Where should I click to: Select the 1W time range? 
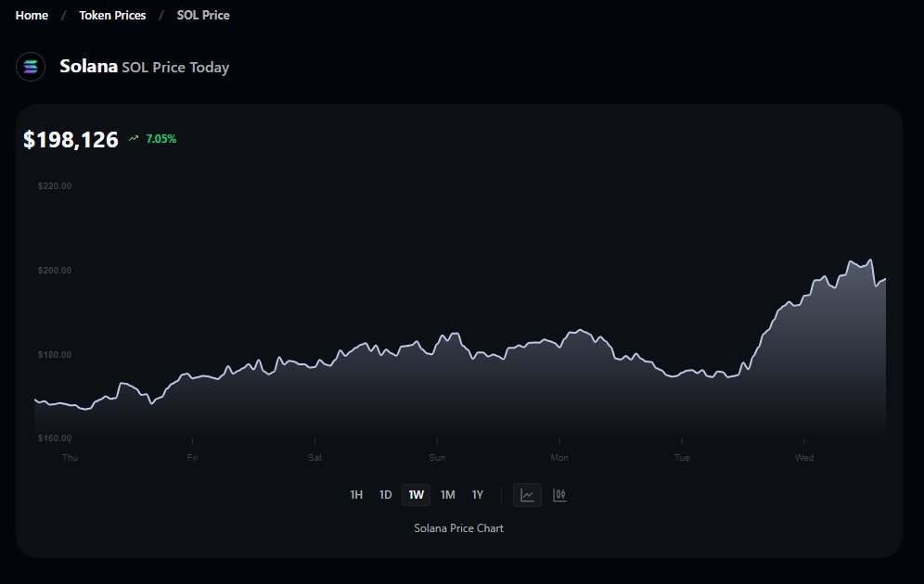tap(416, 494)
